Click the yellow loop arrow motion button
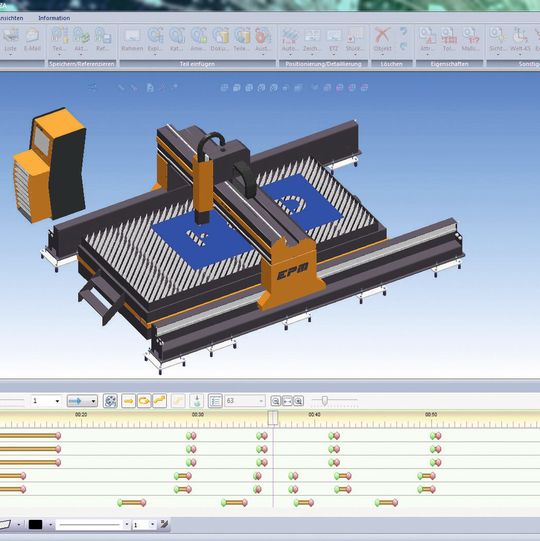This screenshot has width=540, height=541. [144, 401]
